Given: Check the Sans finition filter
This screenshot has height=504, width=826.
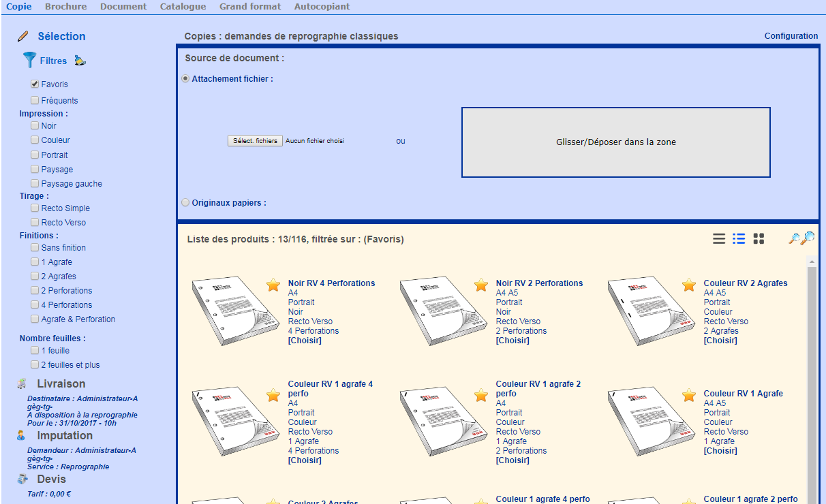Looking at the screenshot, I should [x=35, y=247].
